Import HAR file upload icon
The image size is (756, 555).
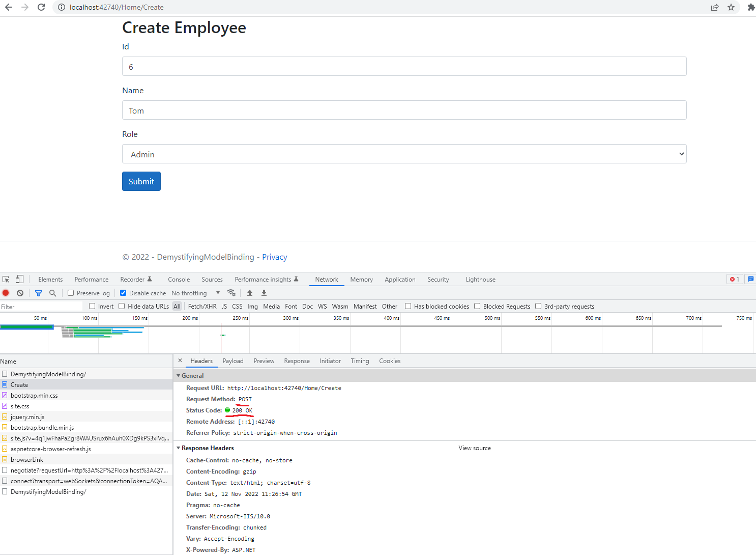[250, 293]
